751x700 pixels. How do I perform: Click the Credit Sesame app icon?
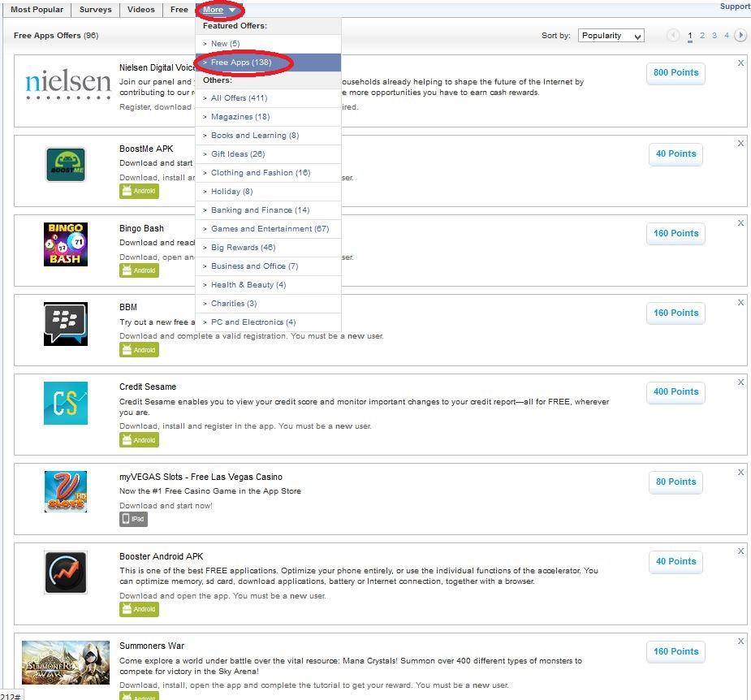(x=66, y=403)
